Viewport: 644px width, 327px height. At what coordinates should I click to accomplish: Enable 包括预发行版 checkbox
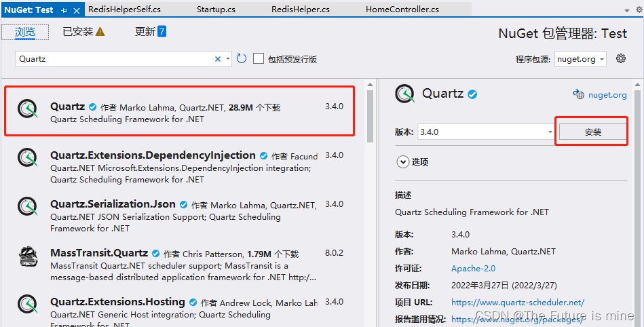(259, 59)
